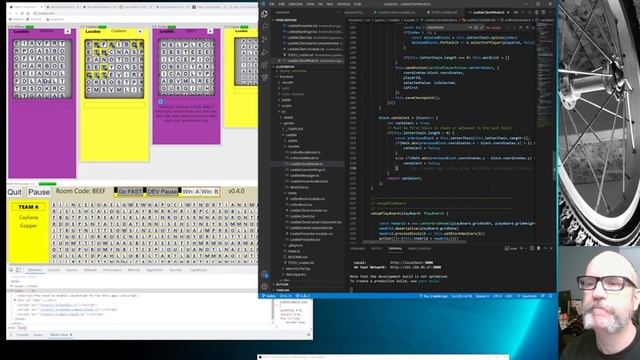640x360 pixels.
Task: Open the Lighthouse tab in DevTools
Action: click(198, 270)
